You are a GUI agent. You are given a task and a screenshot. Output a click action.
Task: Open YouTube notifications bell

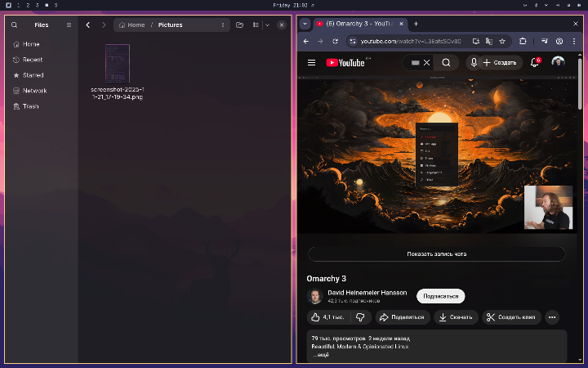tap(535, 62)
